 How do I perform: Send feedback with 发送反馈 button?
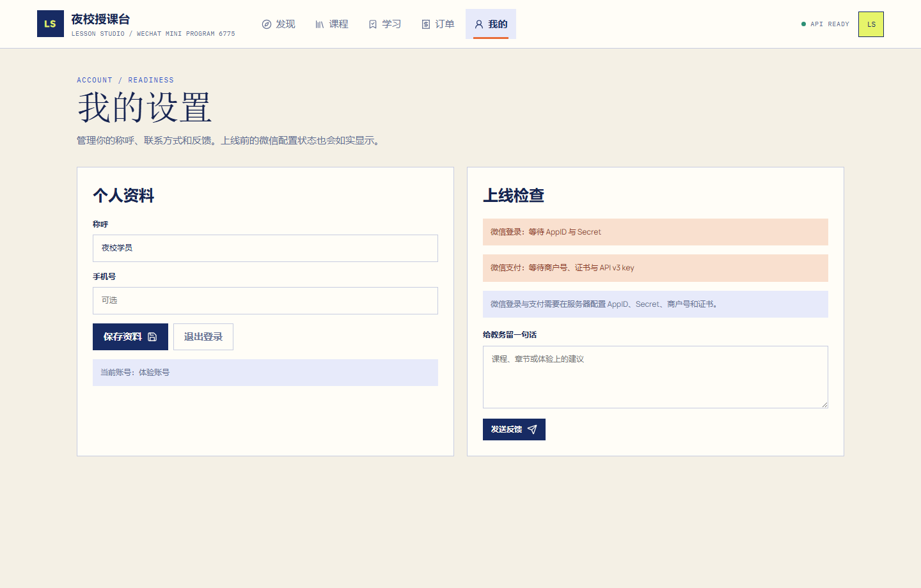pos(514,429)
